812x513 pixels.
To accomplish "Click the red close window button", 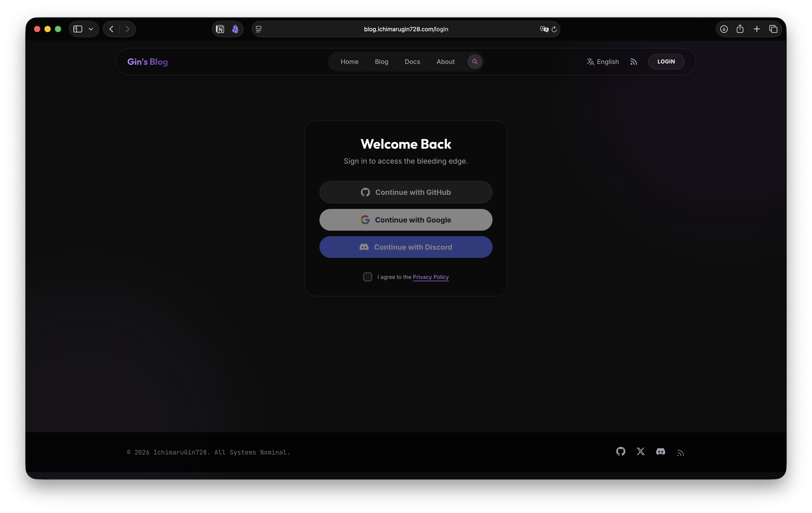I will [37, 29].
